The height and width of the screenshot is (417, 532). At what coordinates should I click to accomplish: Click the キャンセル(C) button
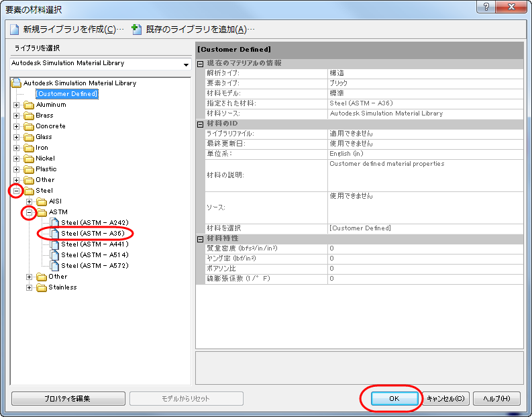click(x=445, y=398)
